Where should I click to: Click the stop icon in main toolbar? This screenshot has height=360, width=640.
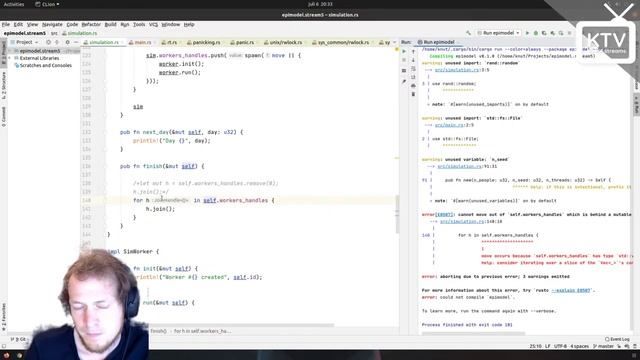[x=569, y=33]
